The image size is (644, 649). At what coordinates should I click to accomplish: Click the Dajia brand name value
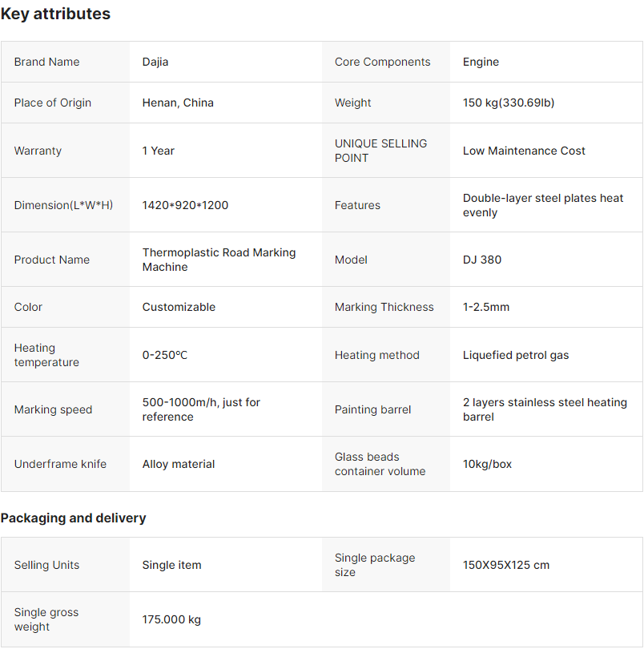tap(155, 62)
